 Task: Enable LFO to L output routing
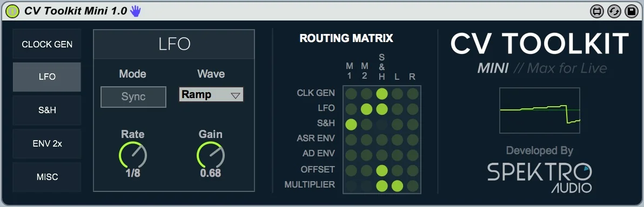point(397,109)
